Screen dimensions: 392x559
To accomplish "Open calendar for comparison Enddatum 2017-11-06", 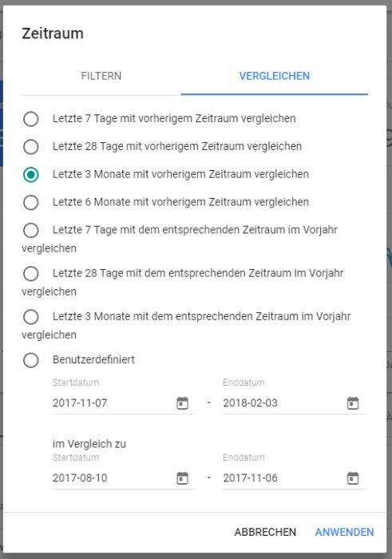I will pyautogui.click(x=353, y=478).
